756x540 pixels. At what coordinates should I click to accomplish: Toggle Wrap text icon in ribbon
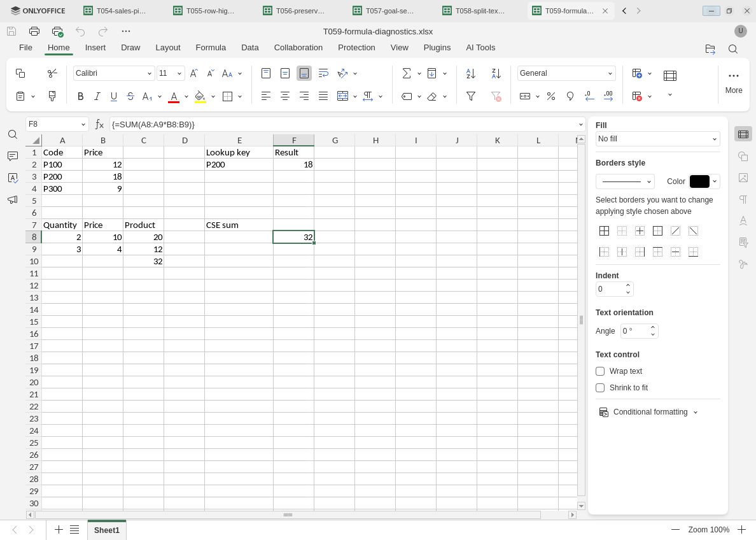point(323,73)
